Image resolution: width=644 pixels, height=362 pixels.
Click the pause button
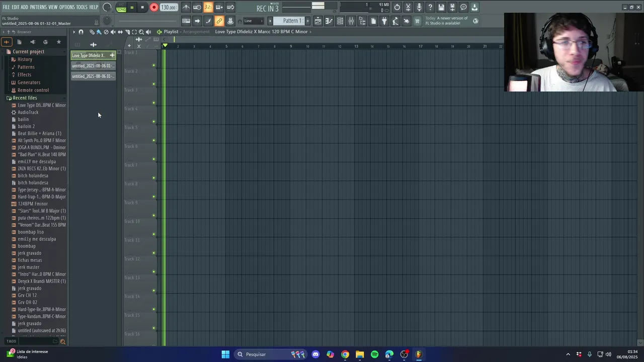[x=132, y=8]
